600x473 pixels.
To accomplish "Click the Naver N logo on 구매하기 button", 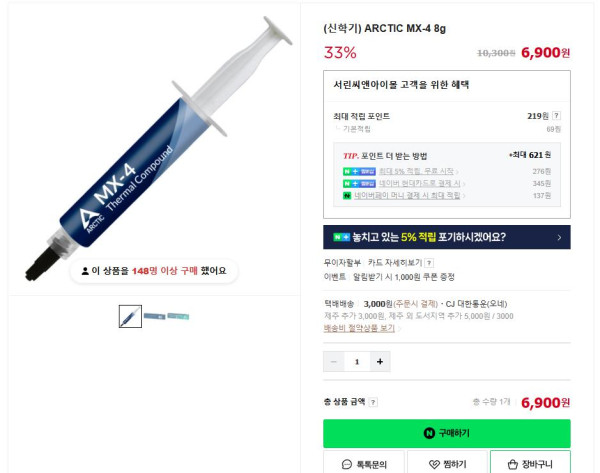I will [429, 433].
